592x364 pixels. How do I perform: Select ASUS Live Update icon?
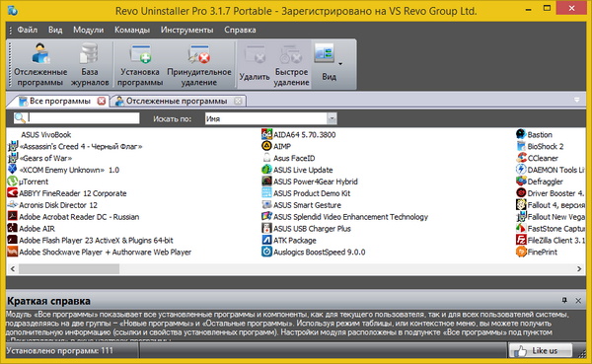point(267,170)
